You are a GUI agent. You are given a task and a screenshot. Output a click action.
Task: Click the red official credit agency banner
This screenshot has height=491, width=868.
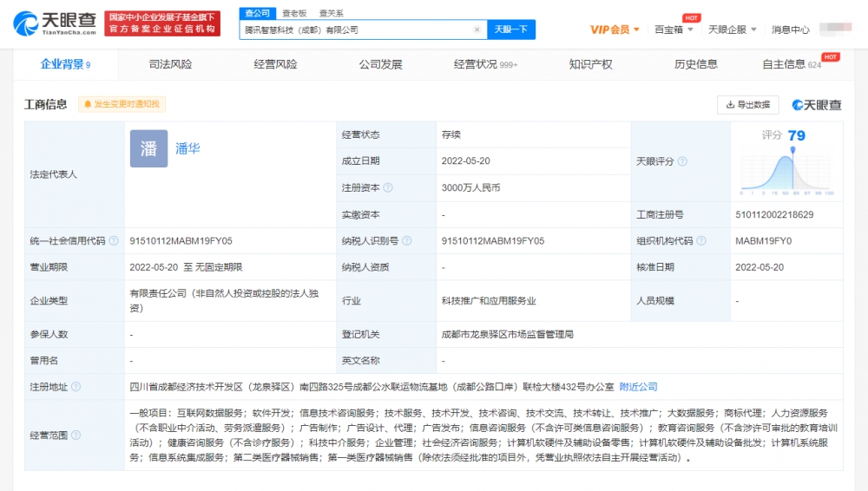click(162, 23)
